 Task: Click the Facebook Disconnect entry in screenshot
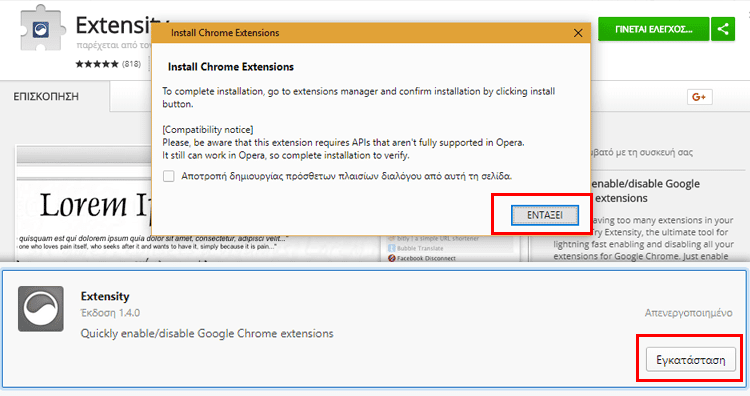point(422,258)
